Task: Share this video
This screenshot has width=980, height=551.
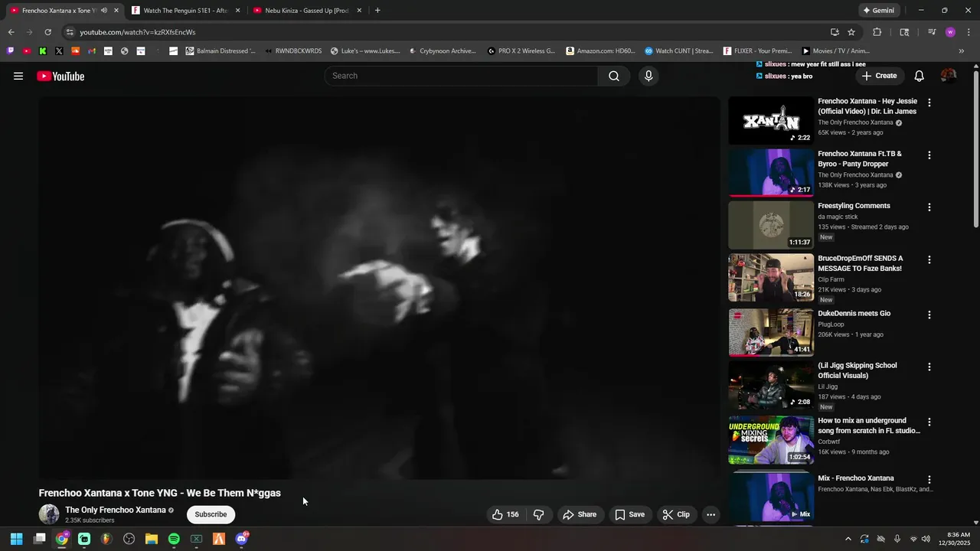Action: 580,514
